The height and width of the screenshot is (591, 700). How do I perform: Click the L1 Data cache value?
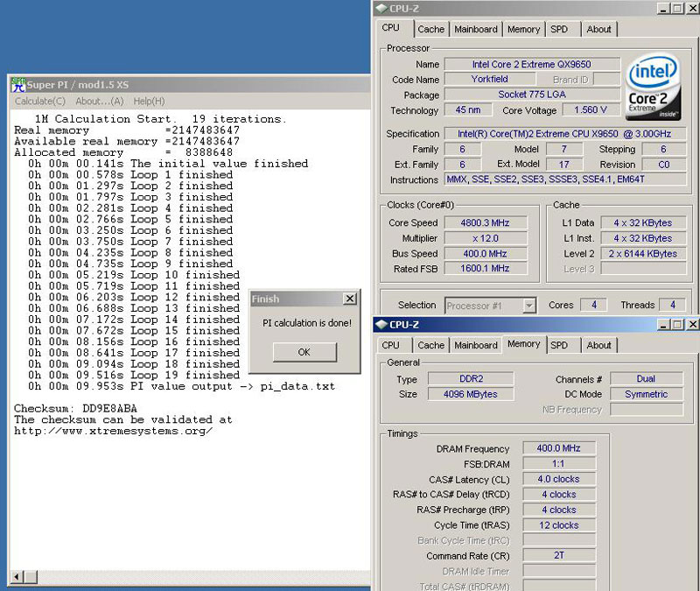tap(643, 222)
